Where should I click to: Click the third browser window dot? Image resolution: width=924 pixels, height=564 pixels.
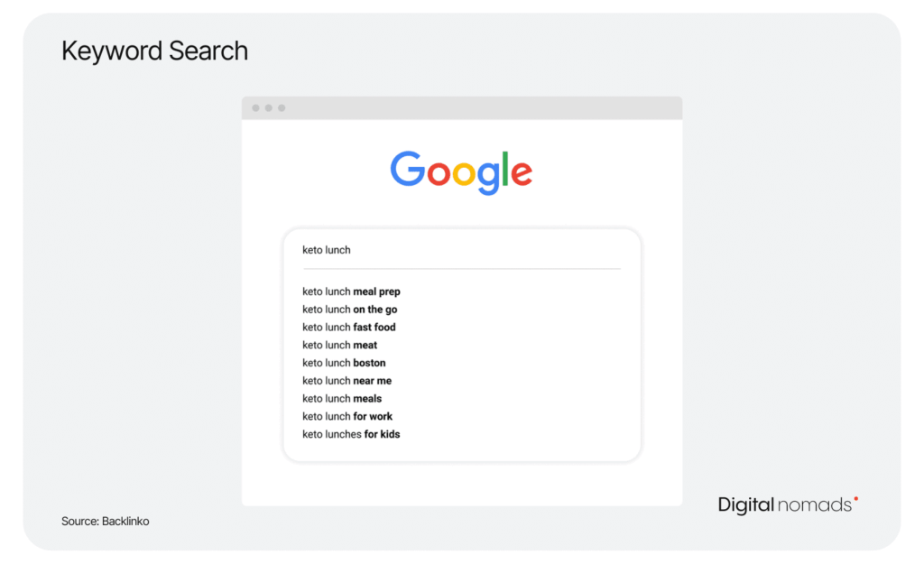click(x=282, y=108)
